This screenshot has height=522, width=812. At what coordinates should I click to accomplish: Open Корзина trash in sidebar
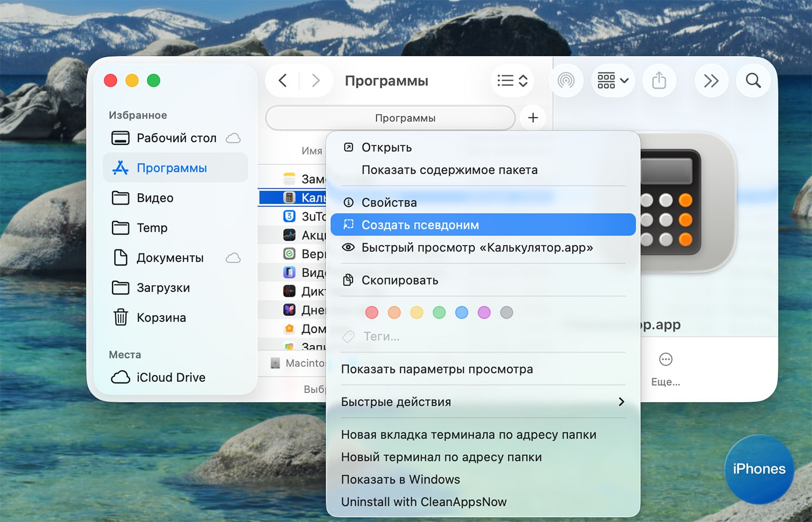[161, 318]
